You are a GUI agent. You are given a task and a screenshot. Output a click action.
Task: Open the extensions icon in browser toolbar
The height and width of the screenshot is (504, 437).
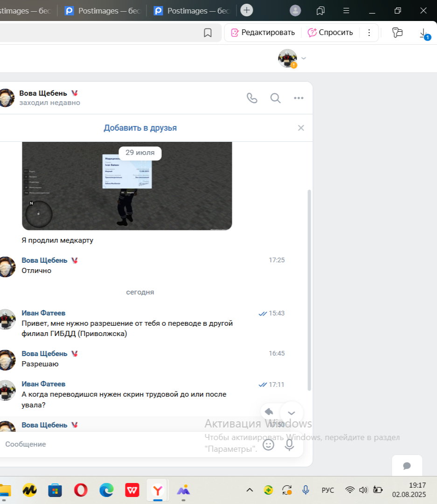[397, 33]
